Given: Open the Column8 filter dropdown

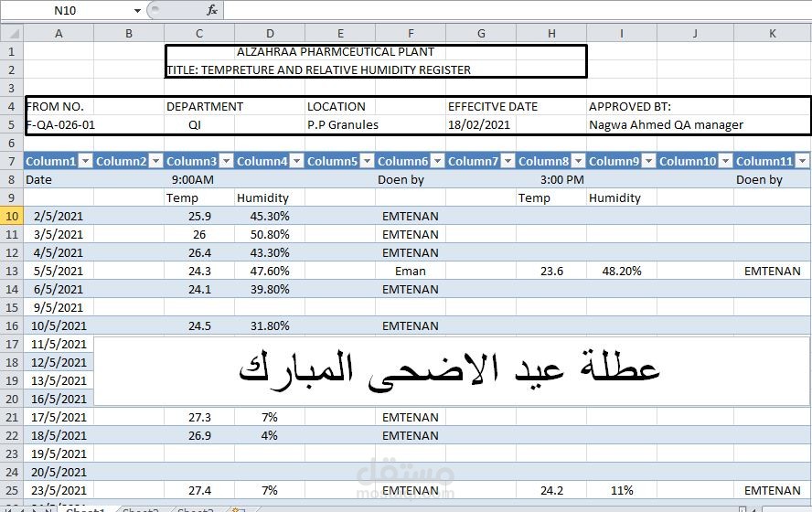Looking at the screenshot, I should point(579,162).
